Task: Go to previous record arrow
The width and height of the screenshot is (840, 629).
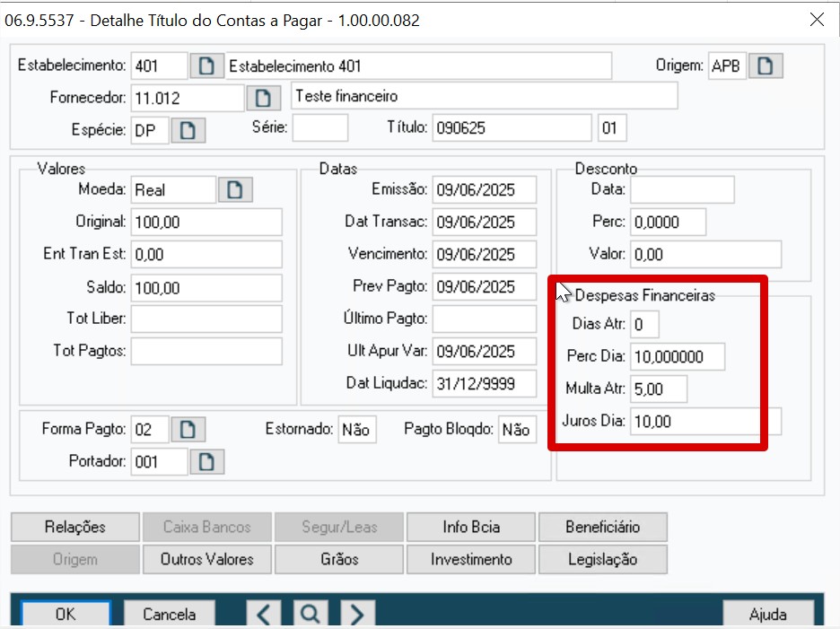Action: [263, 614]
